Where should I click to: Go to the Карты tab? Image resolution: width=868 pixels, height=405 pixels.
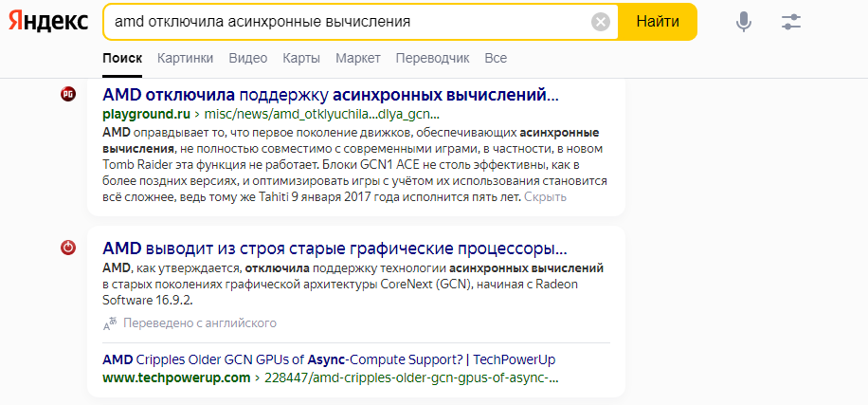click(301, 59)
